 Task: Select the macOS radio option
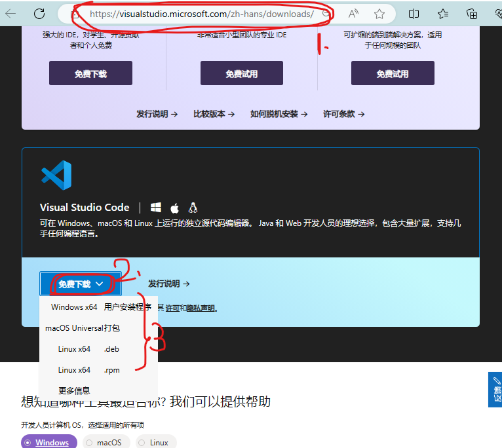tap(106, 442)
